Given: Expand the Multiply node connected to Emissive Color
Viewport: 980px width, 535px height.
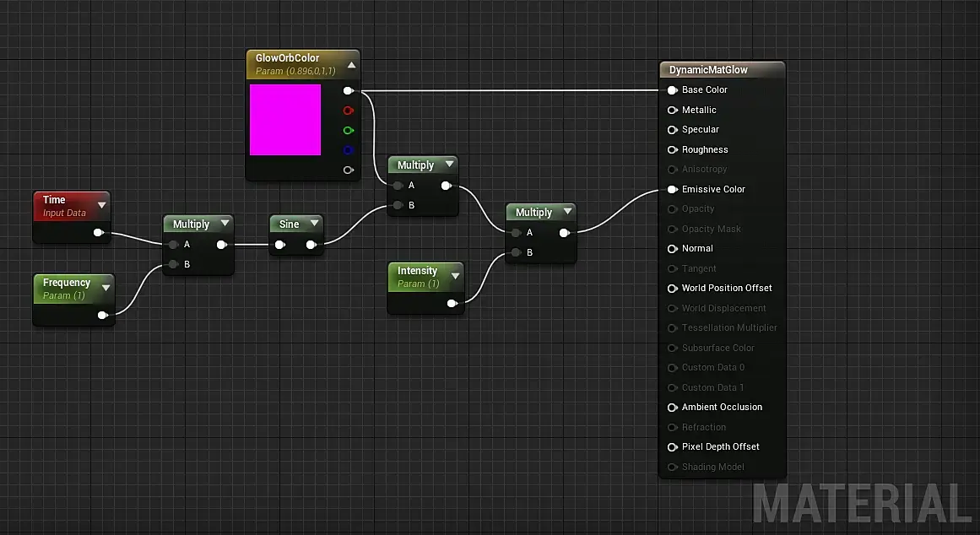Looking at the screenshot, I should point(567,211).
